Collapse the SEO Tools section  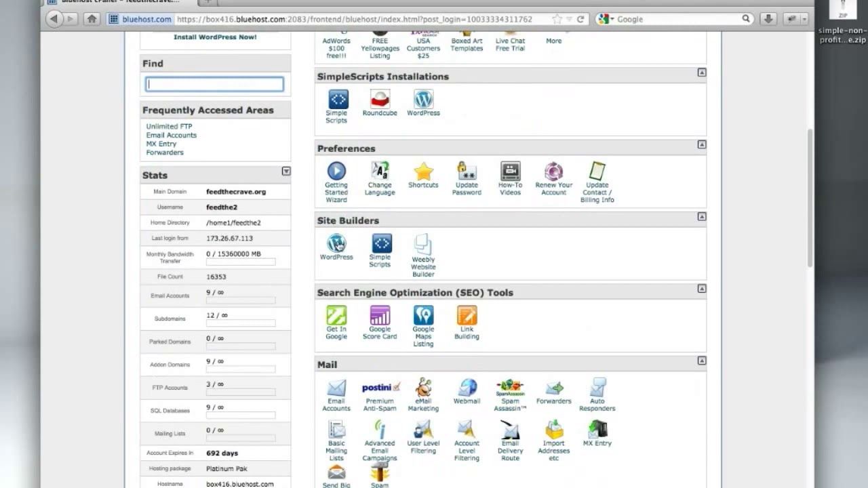702,289
